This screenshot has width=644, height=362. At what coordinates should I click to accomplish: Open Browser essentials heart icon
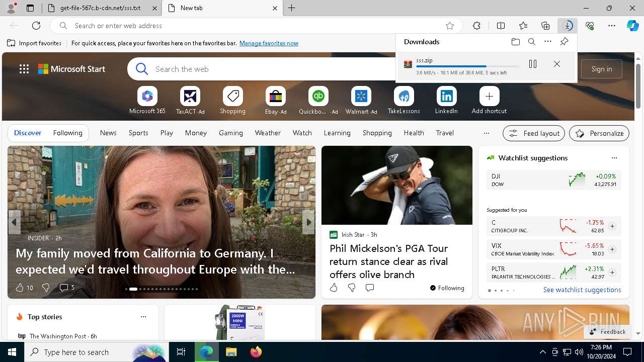(x=590, y=26)
